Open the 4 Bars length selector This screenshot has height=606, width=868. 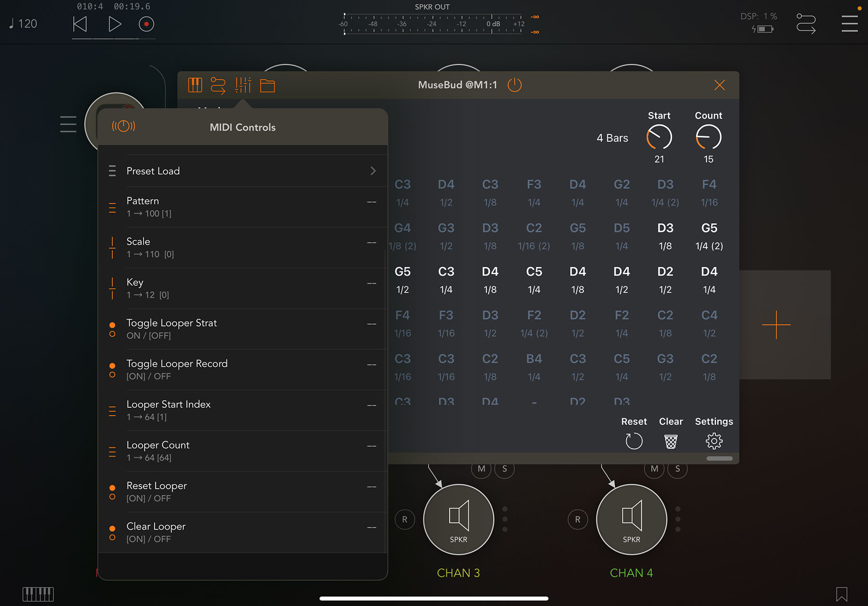612,138
